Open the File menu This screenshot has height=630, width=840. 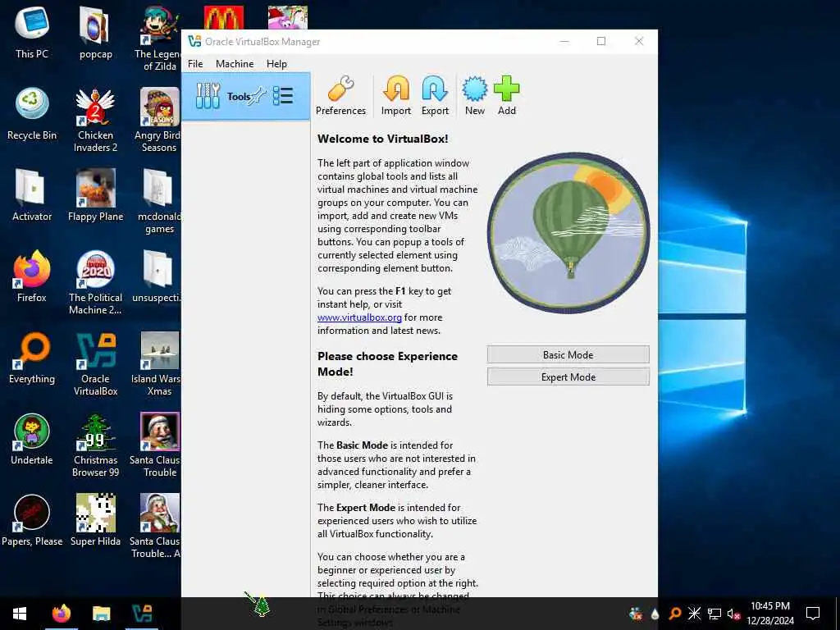pos(195,64)
